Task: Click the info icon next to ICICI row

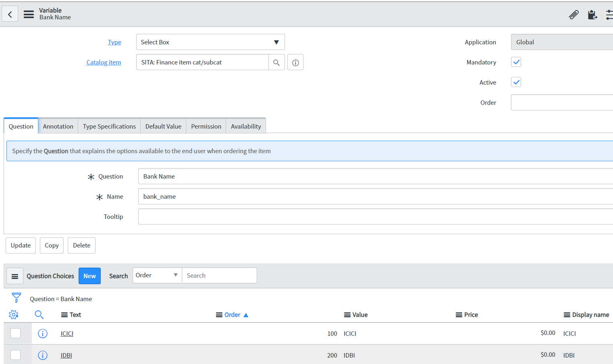Action: [x=43, y=333]
